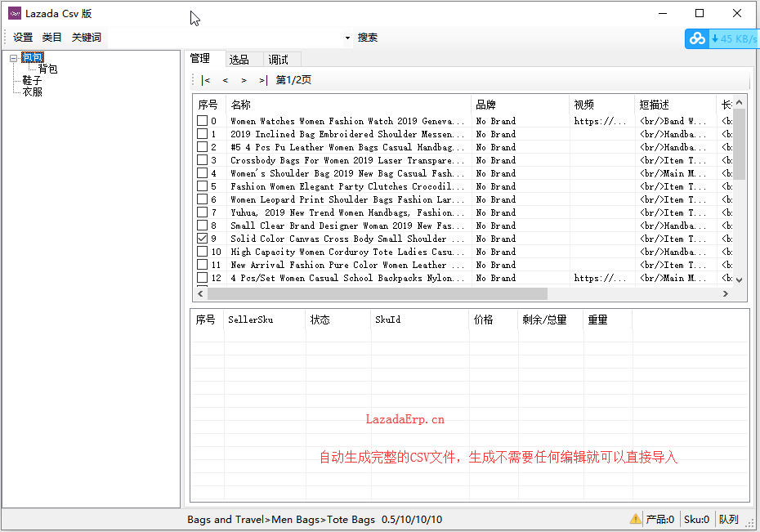The height and width of the screenshot is (532, 760).
Task: Click the Sku:0 status bar entry
Action: click(696, 520)
